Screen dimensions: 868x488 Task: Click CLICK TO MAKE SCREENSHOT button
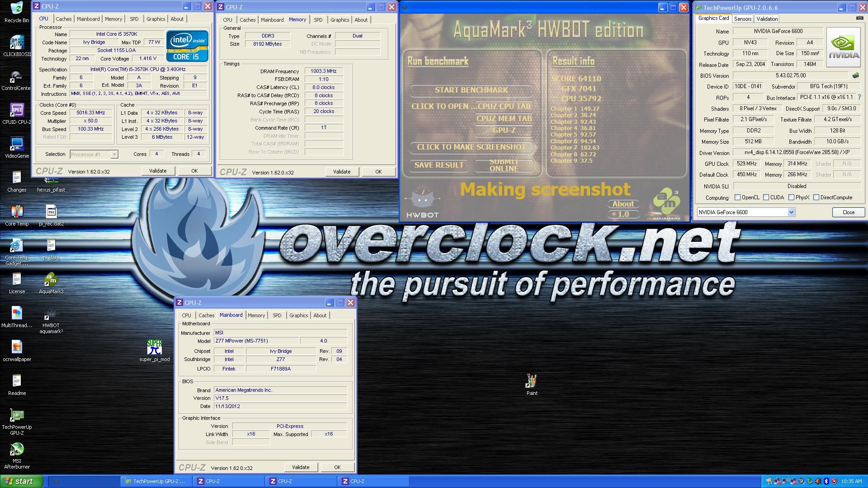(x=471, y=147)
